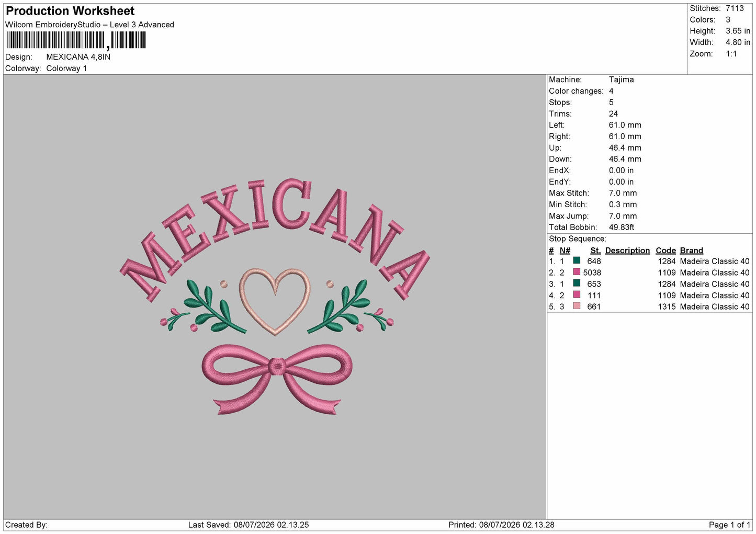Click the Up value 46.4 mm
Image resolution: width=756 pixels, height=534 pixels.
[625, 147]
